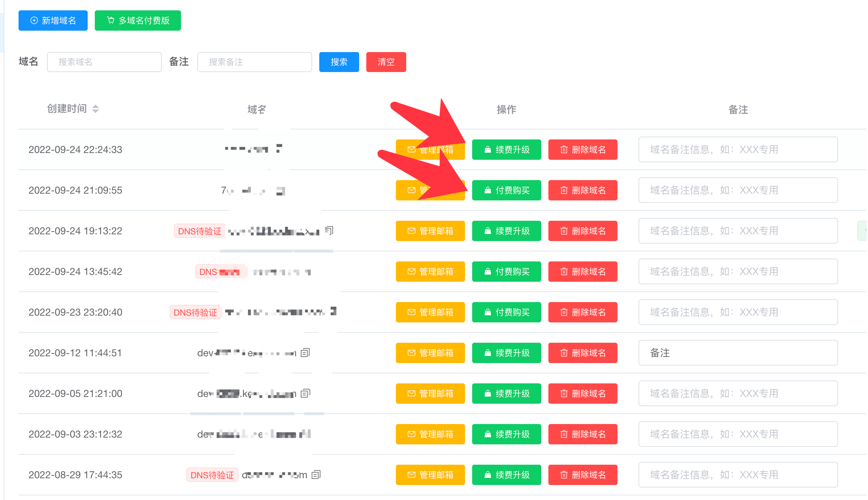The width and height of the screenshot is (868, 500).
Task: Click the 操作 column header
Action: pyautogui.click(x=507, y=109)
